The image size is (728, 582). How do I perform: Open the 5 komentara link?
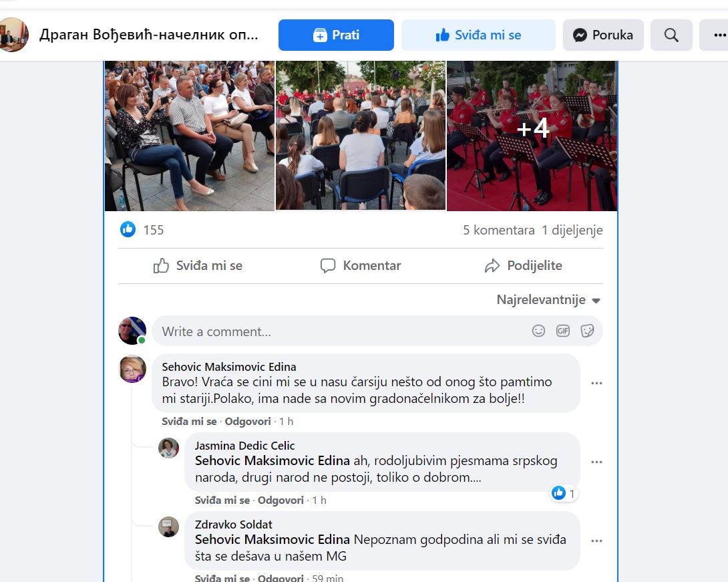tap(498, 231)
